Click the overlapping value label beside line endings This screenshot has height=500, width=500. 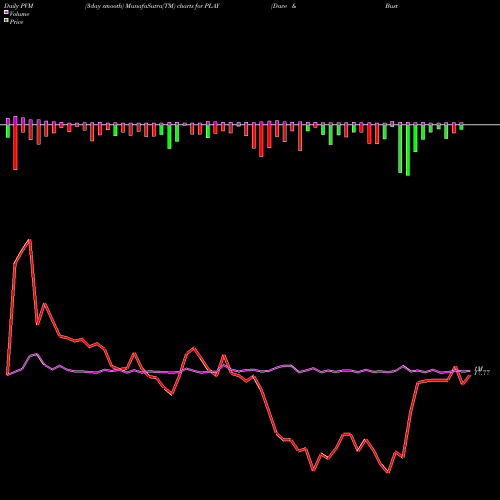click(x=482, y=371)
